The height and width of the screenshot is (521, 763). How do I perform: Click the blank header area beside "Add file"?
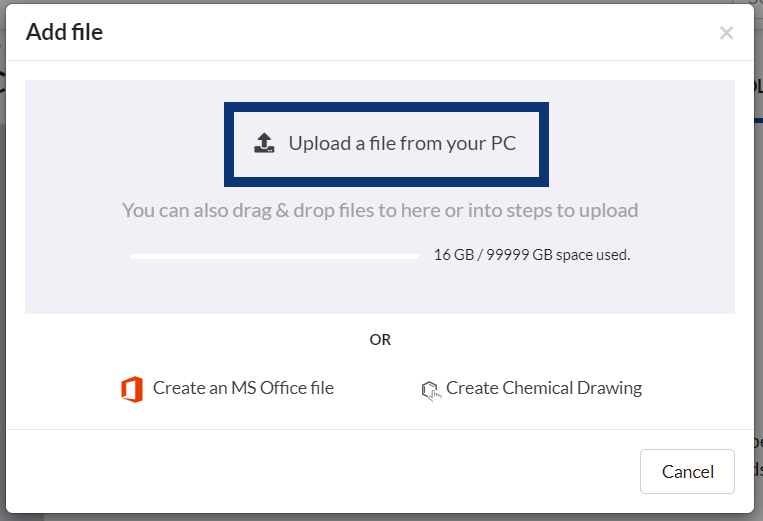(x=400, y=32)
